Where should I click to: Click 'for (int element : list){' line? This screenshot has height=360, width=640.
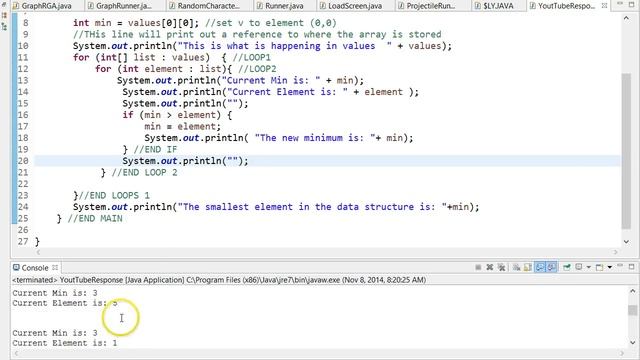164,69
